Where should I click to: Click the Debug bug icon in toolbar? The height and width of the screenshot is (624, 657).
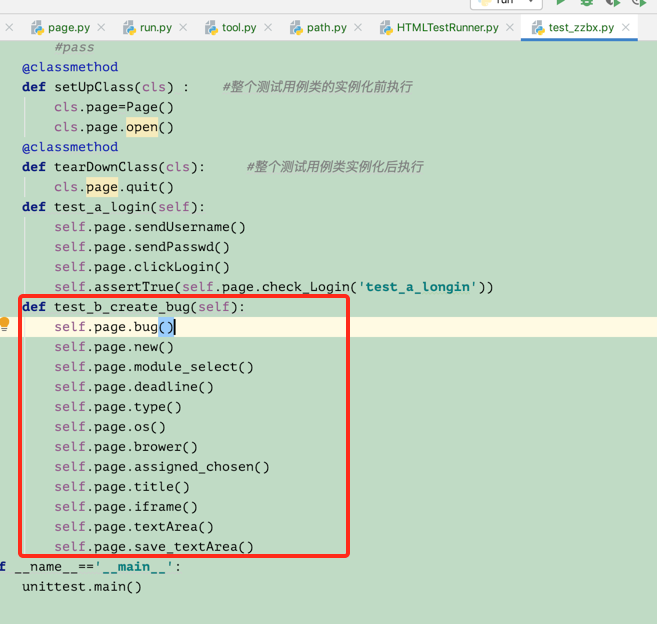[587, 2]
